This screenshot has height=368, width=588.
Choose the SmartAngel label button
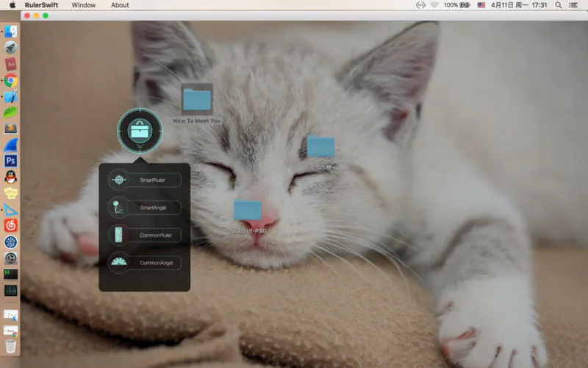pos(154,208)
